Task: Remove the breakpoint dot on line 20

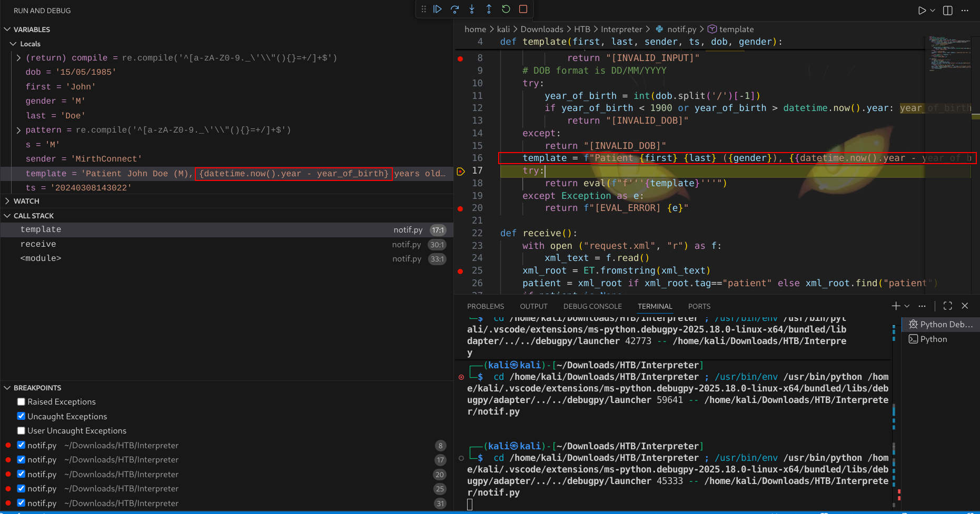Action: (x=460, y=208)
